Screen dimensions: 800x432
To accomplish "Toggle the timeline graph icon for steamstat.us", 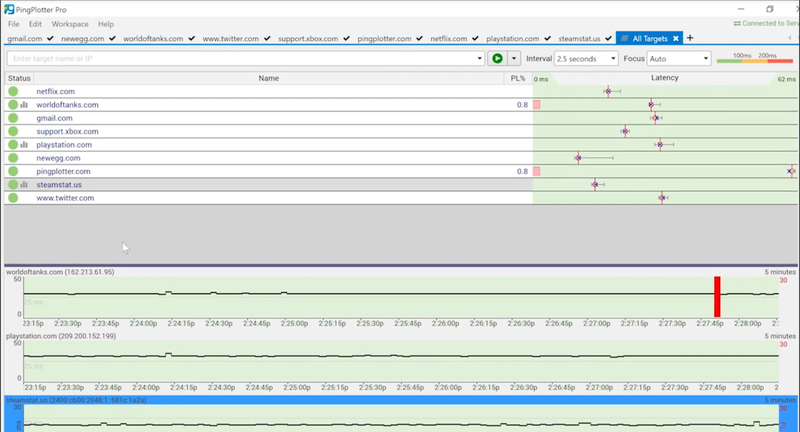I will pos(24,185).
